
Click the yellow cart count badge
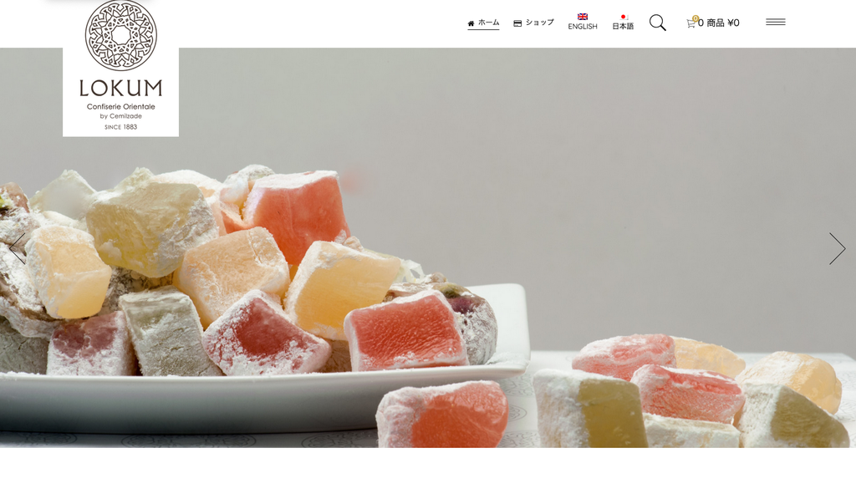695,18
